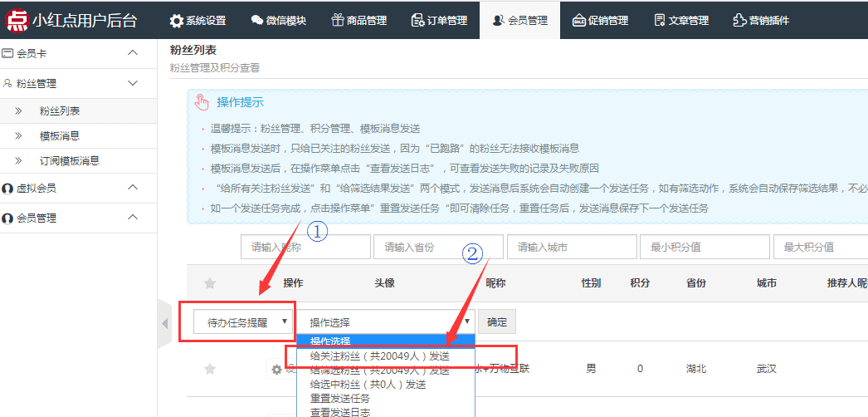
Task: Open 微信模块 via the WeChat icon
Action: (x=257, y=21)
